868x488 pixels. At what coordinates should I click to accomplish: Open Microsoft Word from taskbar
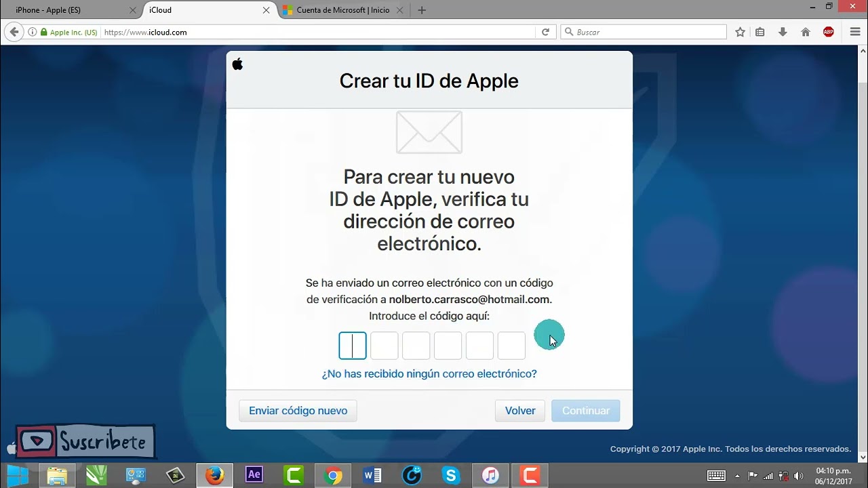coord(372,476)
